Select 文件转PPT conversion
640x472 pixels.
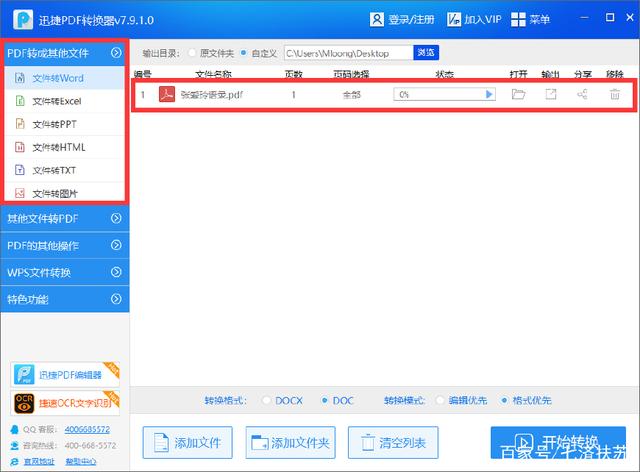tap(64, 124)
